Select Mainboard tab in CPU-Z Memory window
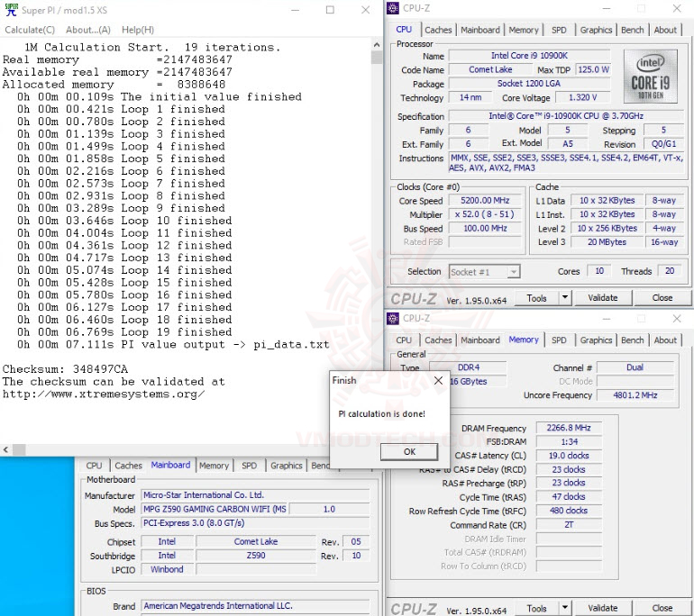Image resolution: width=694 pixels, height=616 pixels. [x=480, y=340]
